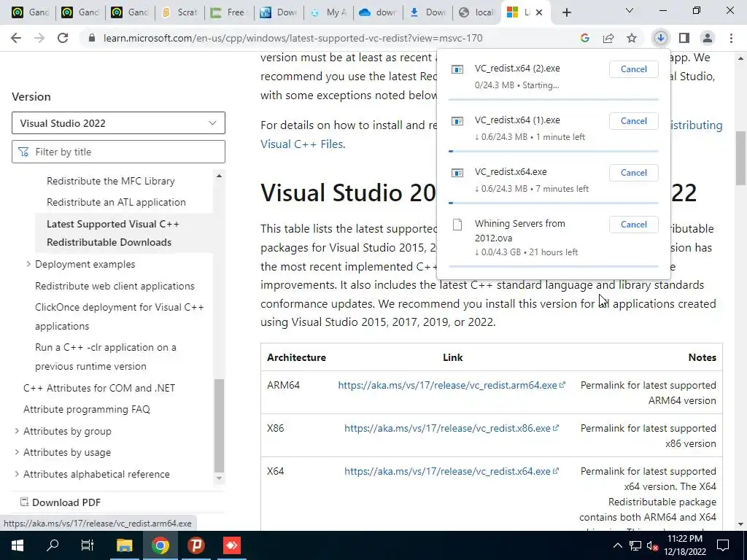Share this page using the share icon
Screen dimensions: 747x560
[x=608, y=38]
